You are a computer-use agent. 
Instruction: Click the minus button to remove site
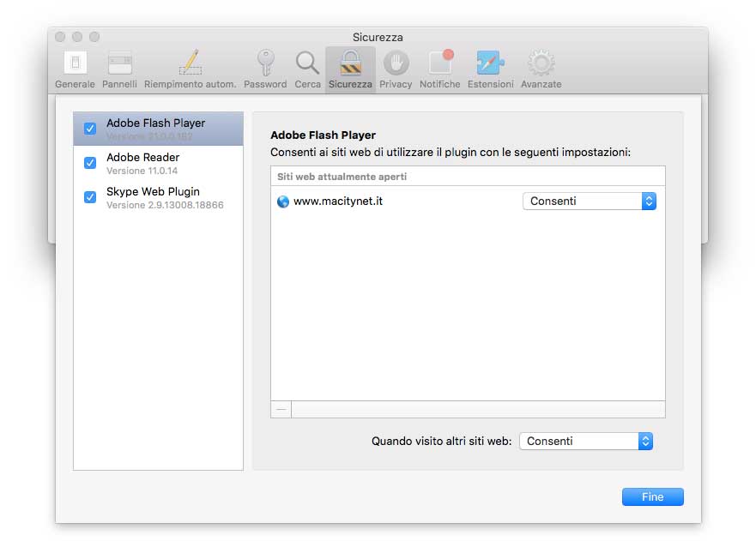(x=281, y=410)
